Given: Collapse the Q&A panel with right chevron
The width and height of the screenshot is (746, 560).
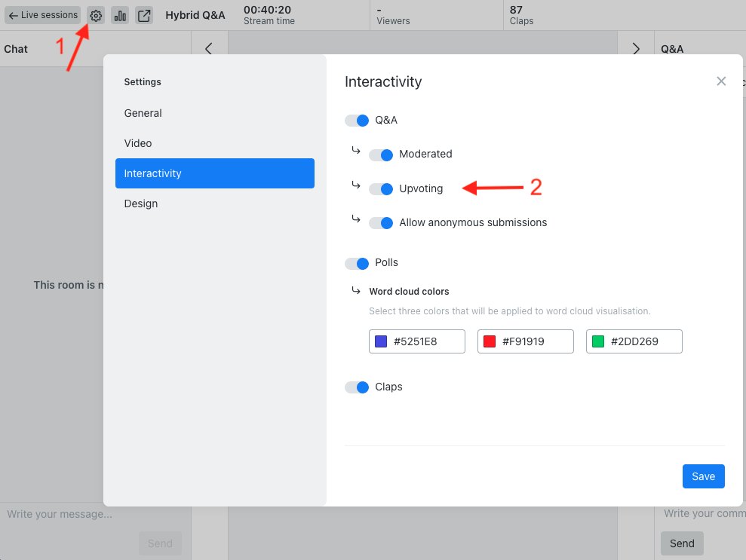Looking at the screenshot, I should click(636, 48).
